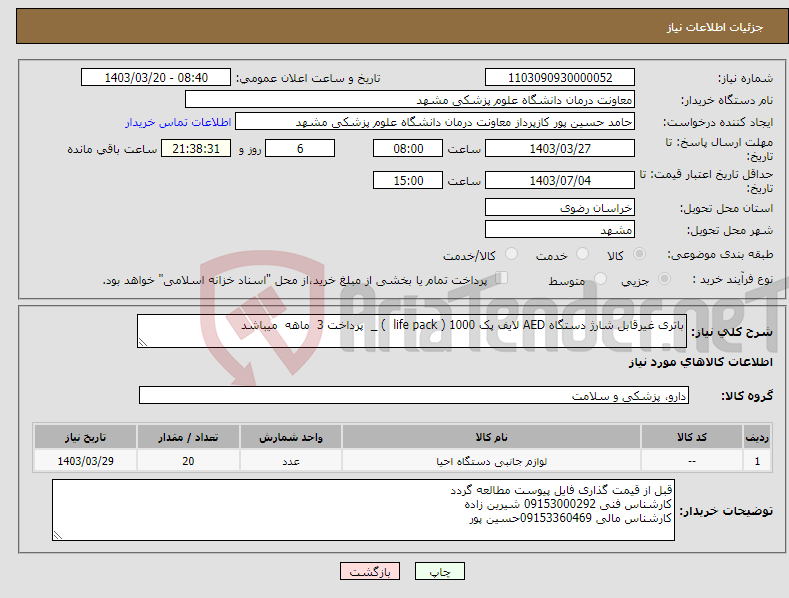
Task: Select the خدمت radio button
Action: [582, 254]
